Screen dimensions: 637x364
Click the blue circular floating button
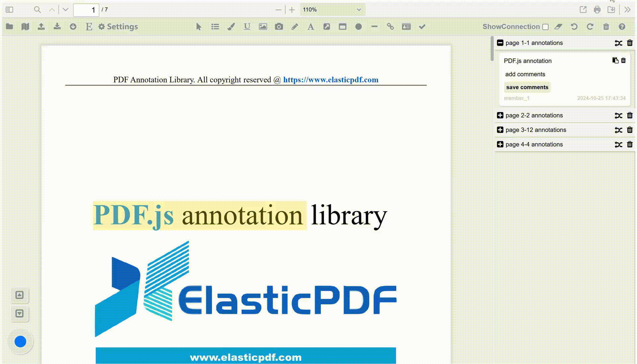(20, 341)
